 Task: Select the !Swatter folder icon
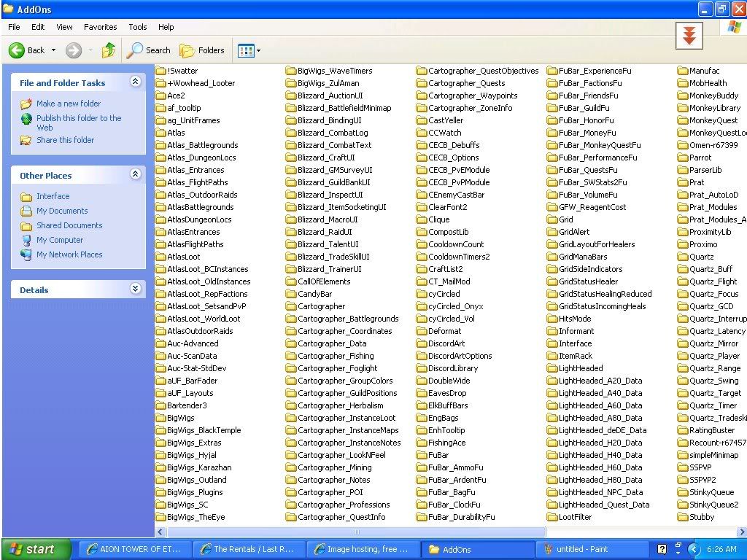click(x=160, y=71)
